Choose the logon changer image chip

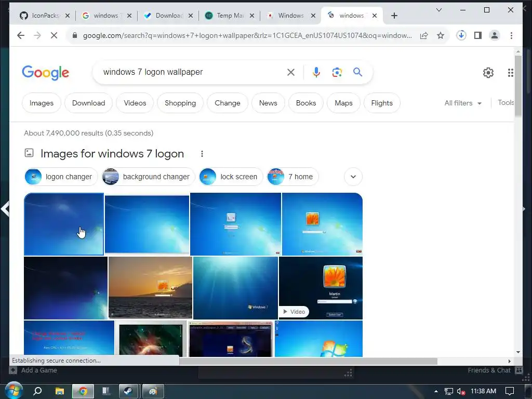point(61,177)
